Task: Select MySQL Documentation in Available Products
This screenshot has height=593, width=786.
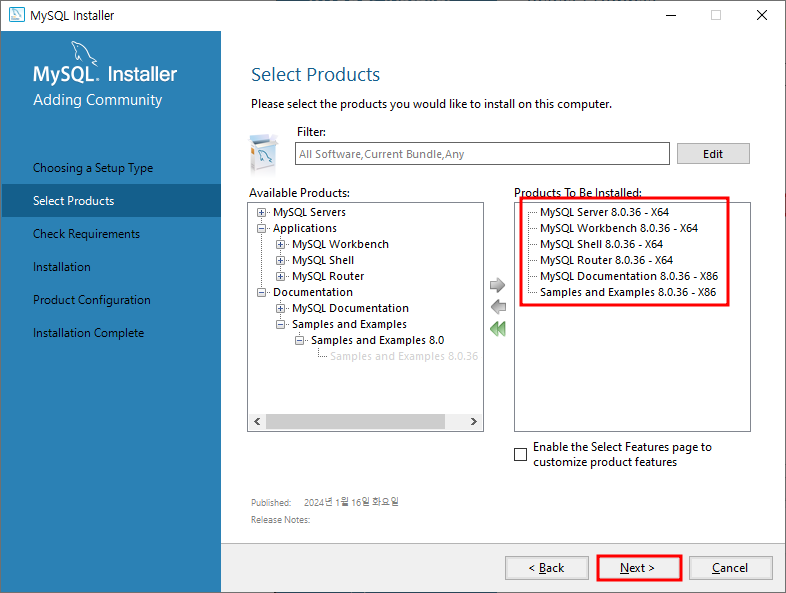Action: [x=350, y=309]
